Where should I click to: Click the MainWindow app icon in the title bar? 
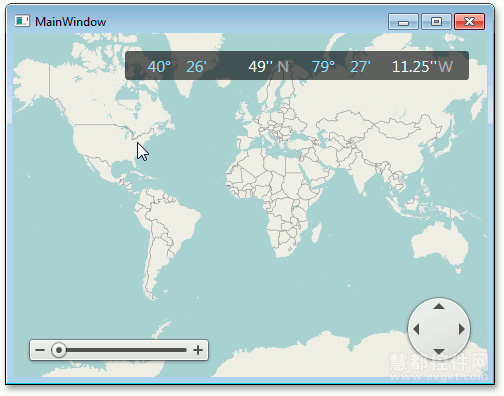point(22,21)
